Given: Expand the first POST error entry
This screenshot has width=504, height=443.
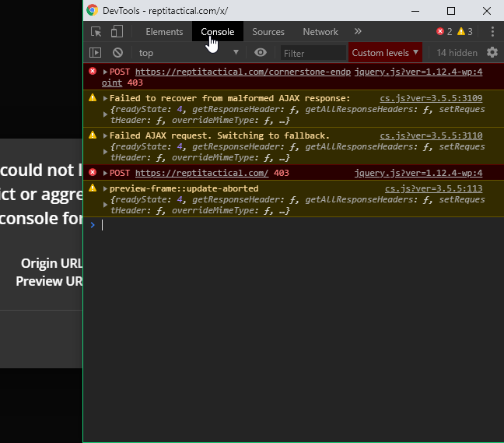Looking at the screenshot, I should [x=106, y=72].
